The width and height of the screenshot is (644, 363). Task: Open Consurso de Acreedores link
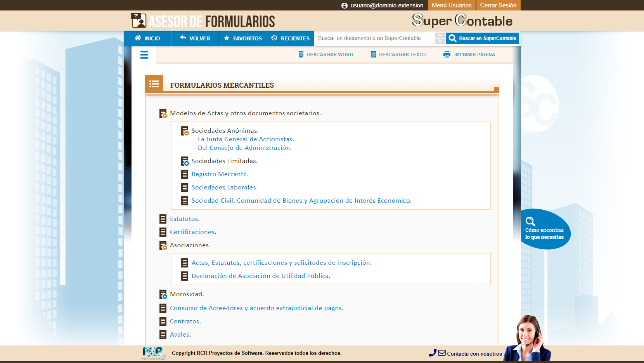(256, 308)
